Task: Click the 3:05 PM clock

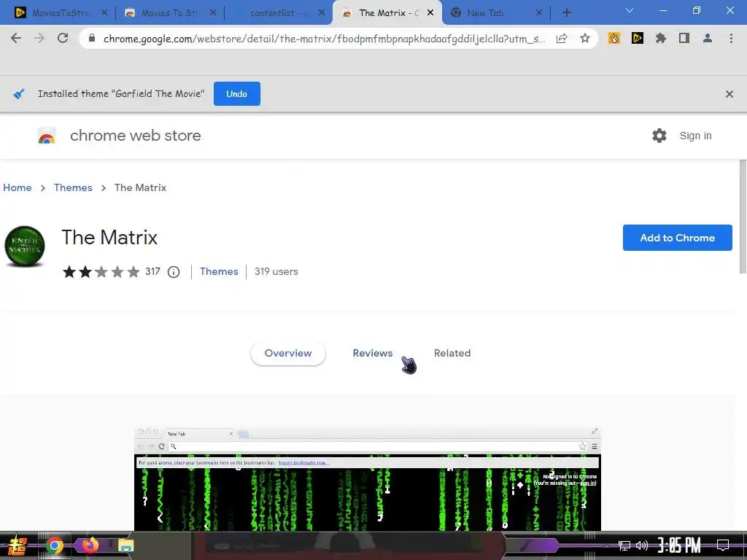Action: pyautogui.click(x=679, y=545)
